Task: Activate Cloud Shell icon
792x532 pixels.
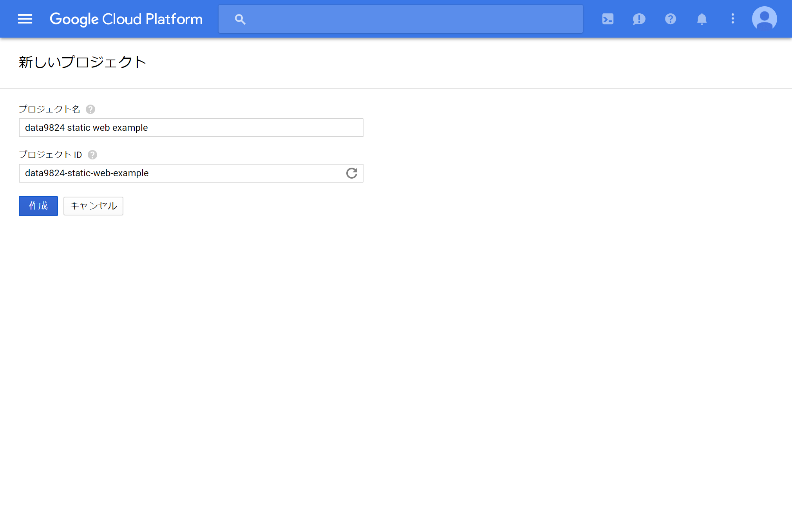Action: 608,19
